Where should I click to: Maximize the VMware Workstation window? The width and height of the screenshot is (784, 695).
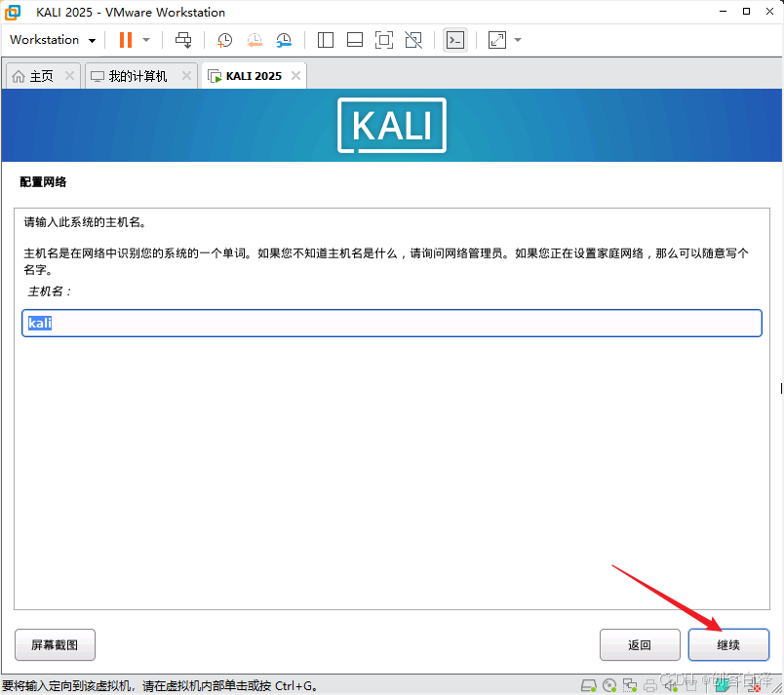[746, 12]
